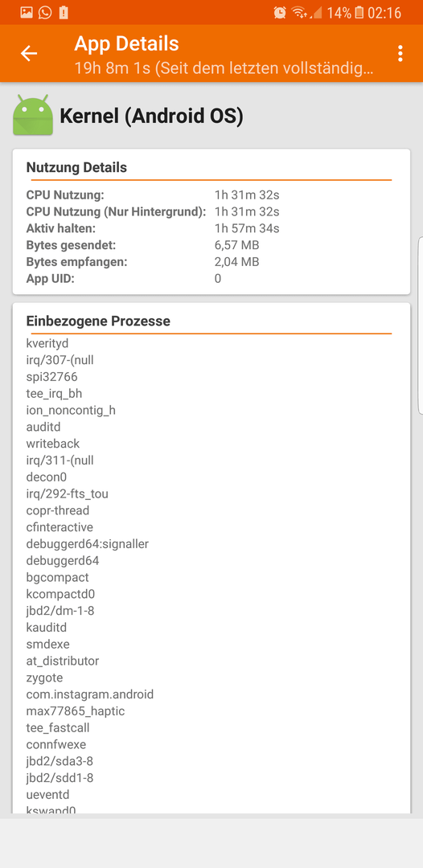
Task: Tap the WhatsApp notification icon
Action: point(45,12)
